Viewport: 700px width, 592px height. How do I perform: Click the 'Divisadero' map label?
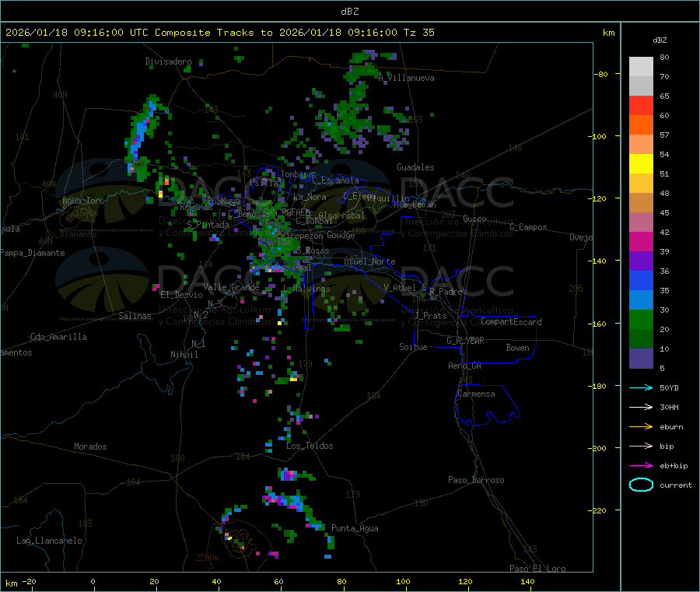(168, 61)
